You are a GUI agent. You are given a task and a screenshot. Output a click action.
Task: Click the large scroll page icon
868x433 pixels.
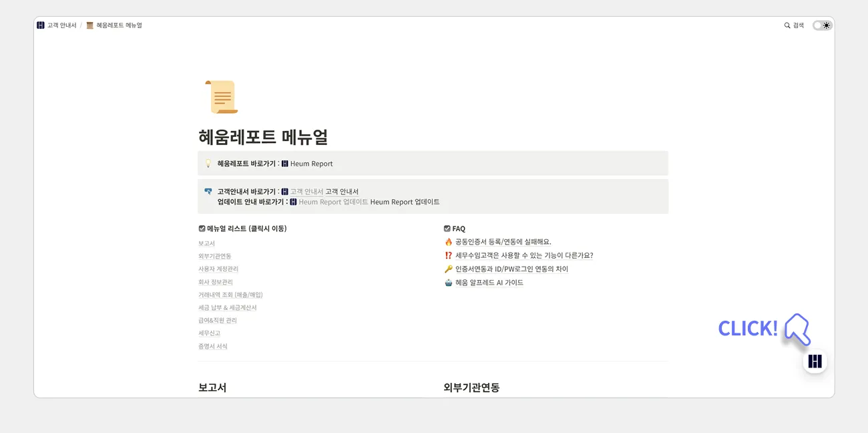(222, 97)
